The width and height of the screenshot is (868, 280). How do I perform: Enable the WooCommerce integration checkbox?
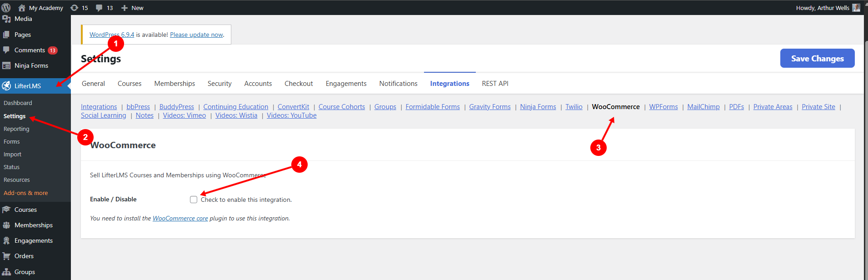[x=194, y=200]
